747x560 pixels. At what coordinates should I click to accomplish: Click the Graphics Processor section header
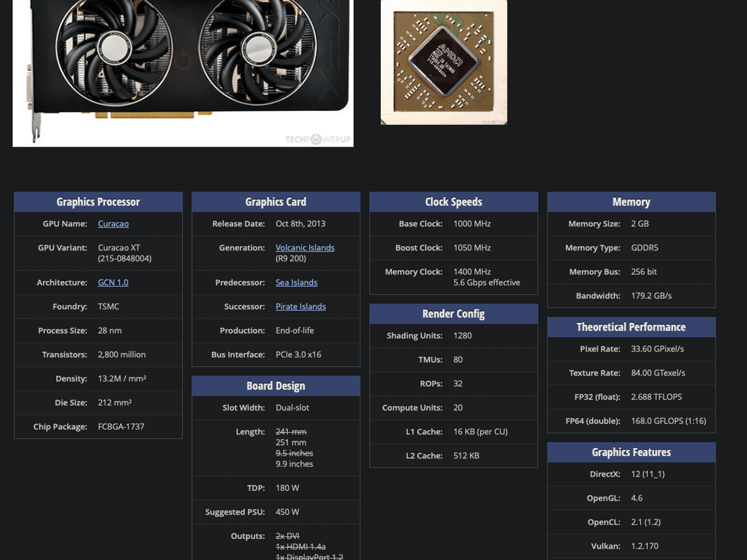point(98,202)
